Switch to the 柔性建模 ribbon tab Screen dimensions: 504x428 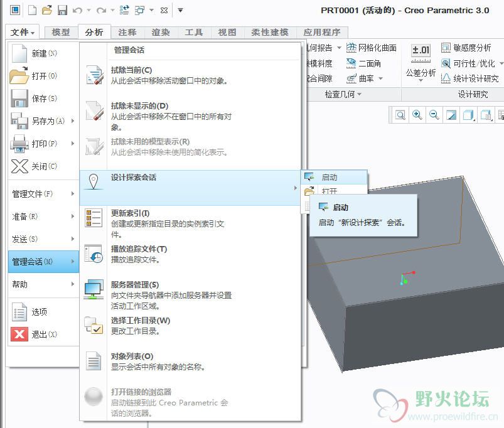[x=270, y=33]
